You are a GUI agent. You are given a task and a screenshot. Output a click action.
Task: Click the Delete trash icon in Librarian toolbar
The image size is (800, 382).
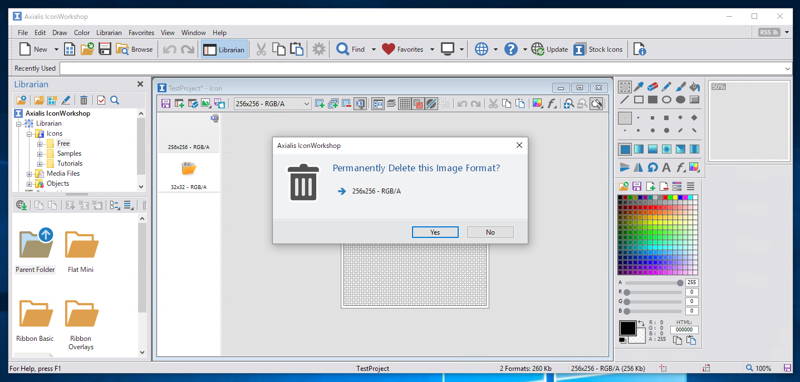(x=84, y=100)
